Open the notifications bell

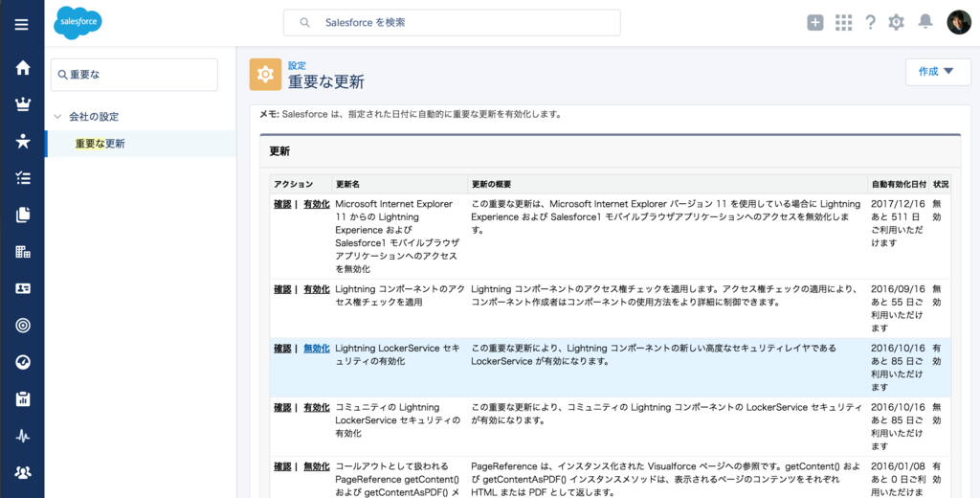[x=925, y=22]
